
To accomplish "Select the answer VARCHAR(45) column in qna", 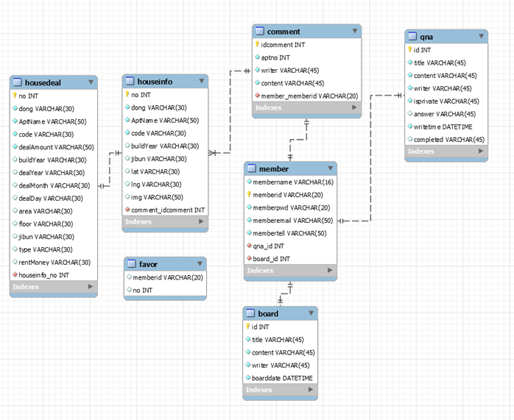I will pyautogui.click(x=446, y=113).
